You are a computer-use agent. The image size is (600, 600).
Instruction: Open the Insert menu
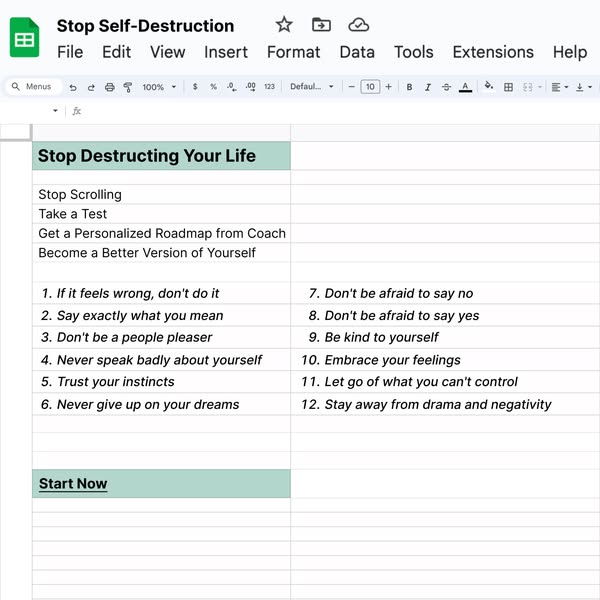(226, 52)
